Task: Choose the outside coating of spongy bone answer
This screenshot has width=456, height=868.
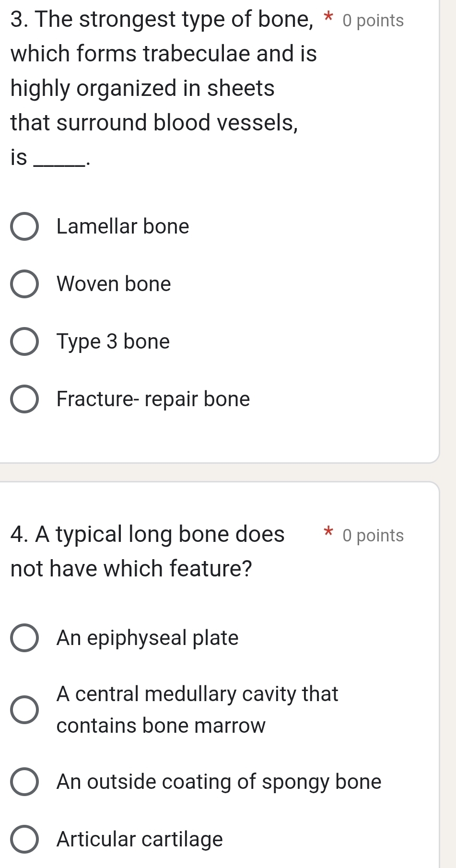Action: click(x=25, y=782)
